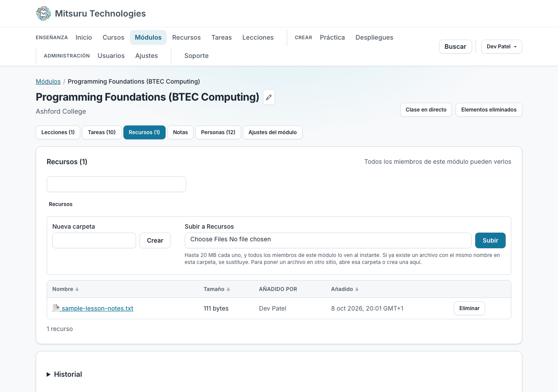Sort by Tamaño column arrow

228,289
